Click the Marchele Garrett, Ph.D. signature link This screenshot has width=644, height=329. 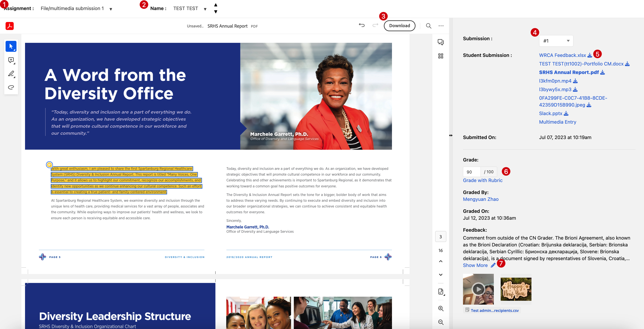pos(248,227)
